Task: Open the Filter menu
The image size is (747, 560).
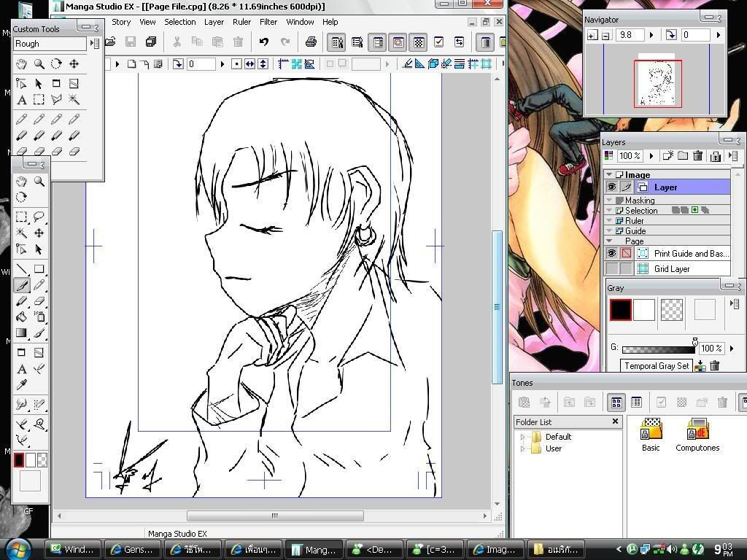Action: 268,22
